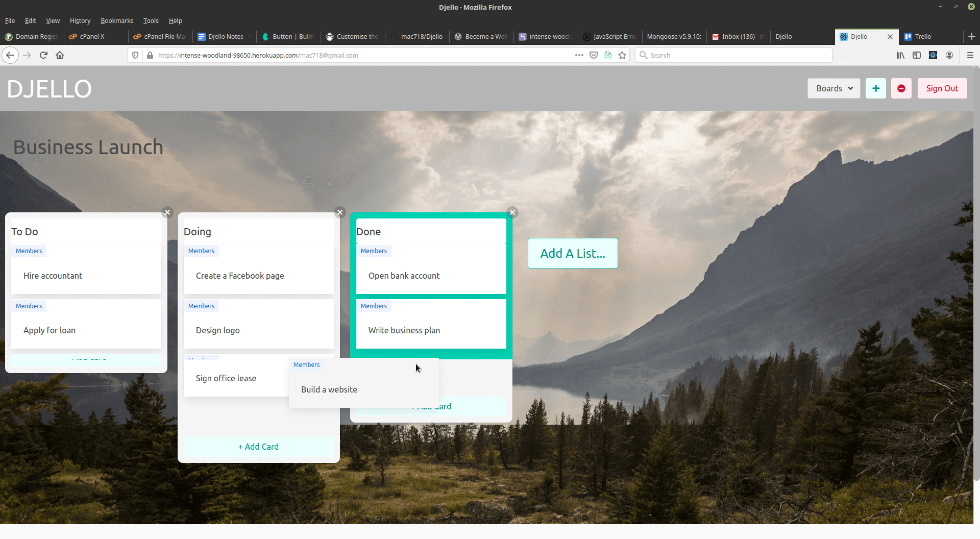
Task: Go to the Firefox home page icon
Action: point(60,55)
